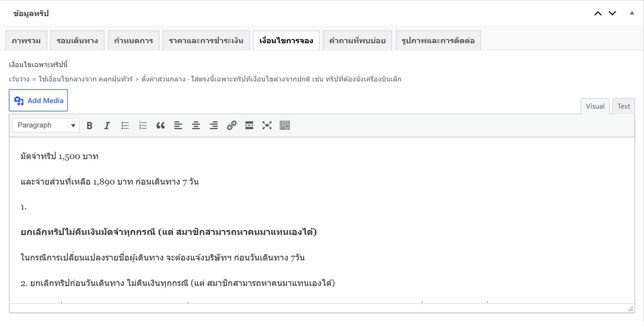This screenshot has height=322, width=644.
Task: Select the เงื่อนไขการจอง tab
Action: [x=286, y=41]
